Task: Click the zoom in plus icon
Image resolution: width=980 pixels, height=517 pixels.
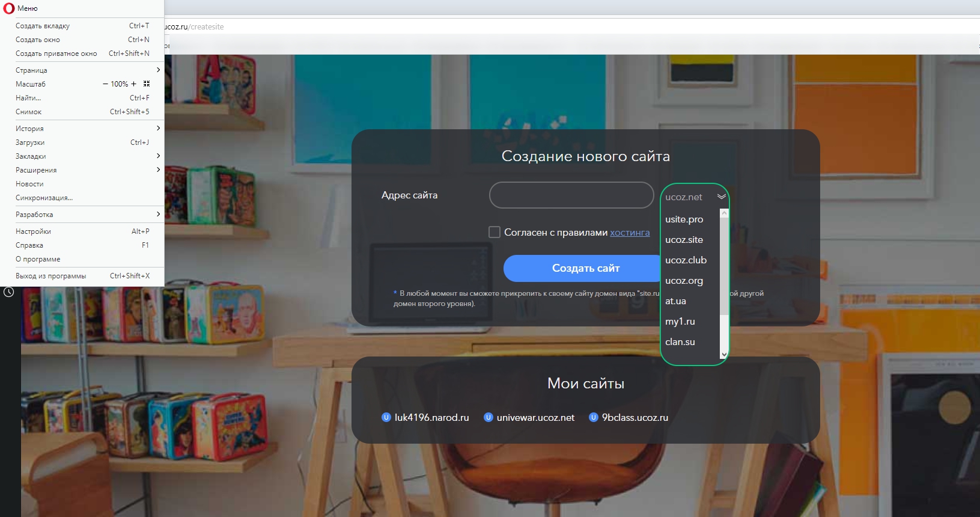Action: pyautogui.click(x=133, y=84)
